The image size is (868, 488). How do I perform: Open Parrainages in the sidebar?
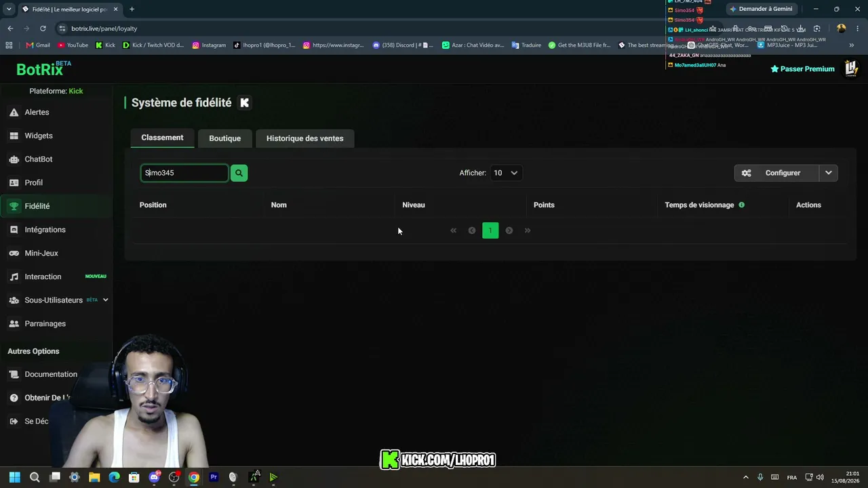click(x=45, y=323)
